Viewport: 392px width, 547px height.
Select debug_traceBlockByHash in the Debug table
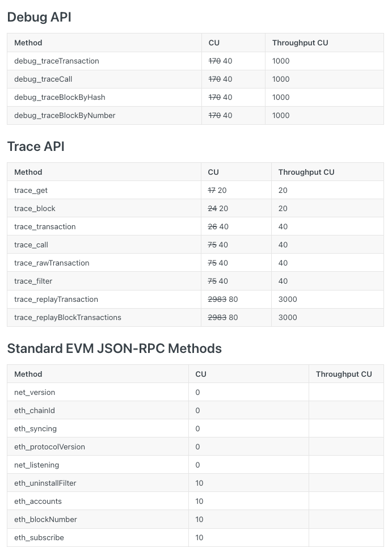coord(60,97)
